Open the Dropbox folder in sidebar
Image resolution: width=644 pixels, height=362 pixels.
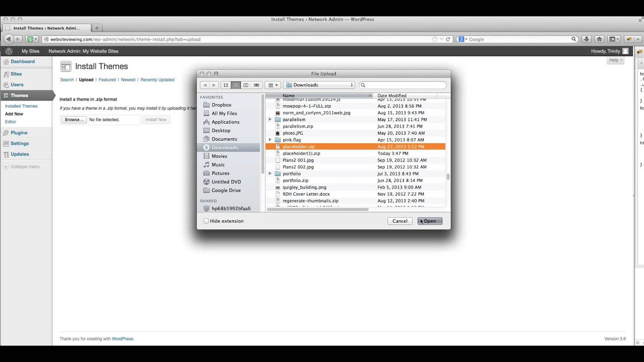tap(221, 105)
